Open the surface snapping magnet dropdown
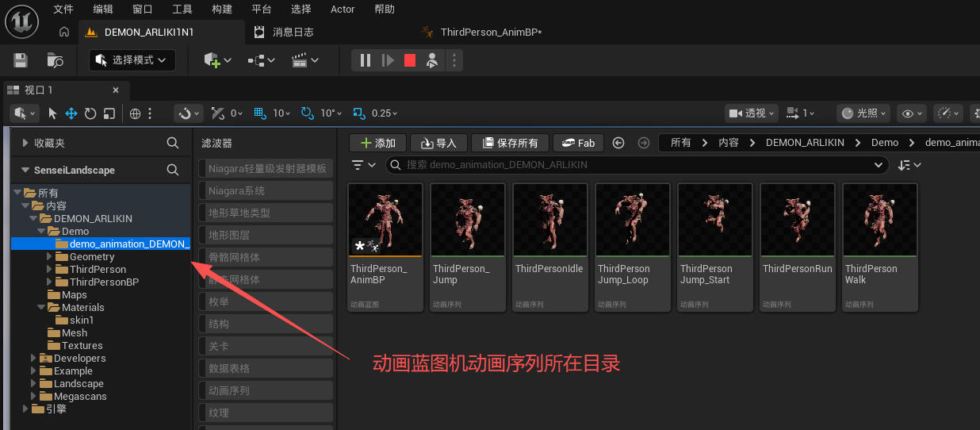The image size is (980, 430). tap(189, 113)
